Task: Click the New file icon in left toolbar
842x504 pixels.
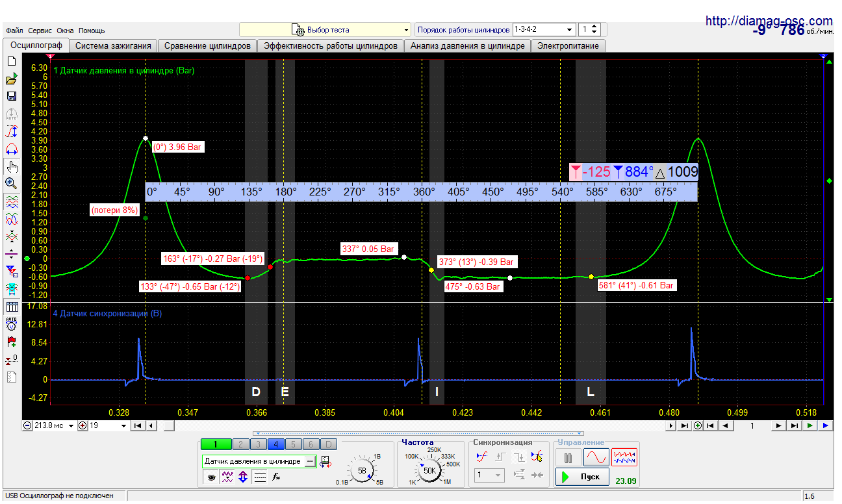Action: coord(11,61)
